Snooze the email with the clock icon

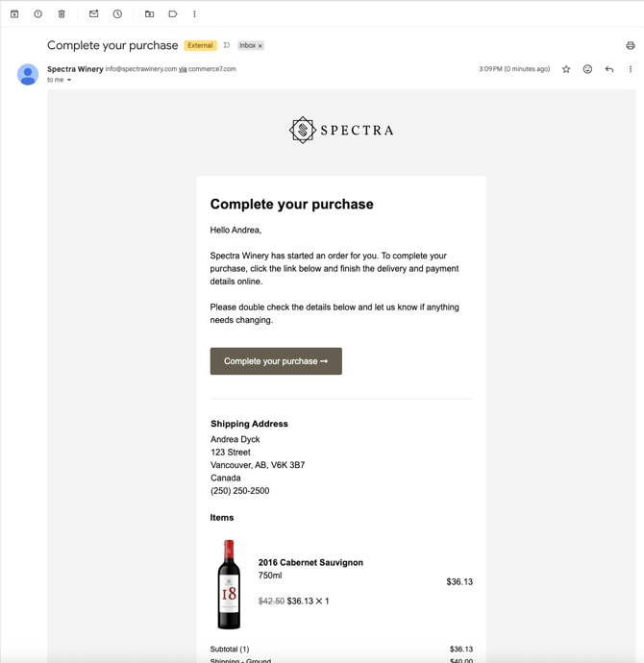[x=117, y=14]
